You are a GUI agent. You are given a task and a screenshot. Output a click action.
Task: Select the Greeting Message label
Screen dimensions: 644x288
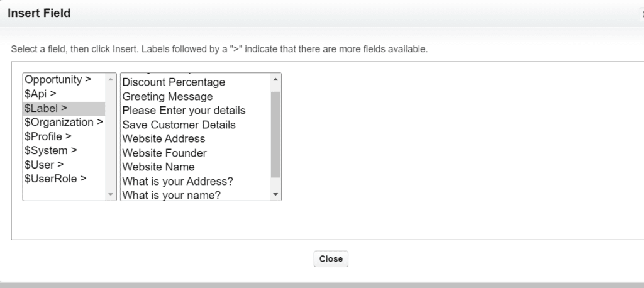167,96
